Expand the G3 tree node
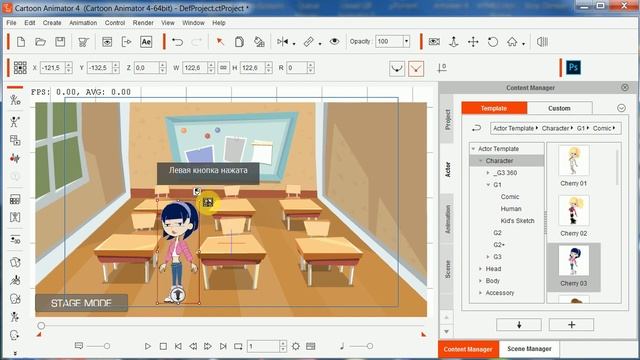 [x=488, y=257]
